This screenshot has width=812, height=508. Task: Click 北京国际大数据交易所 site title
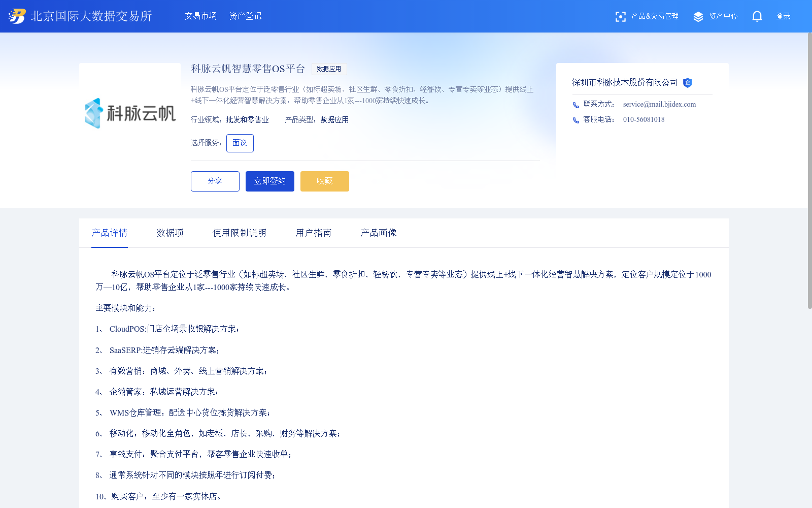coord(91,16)
